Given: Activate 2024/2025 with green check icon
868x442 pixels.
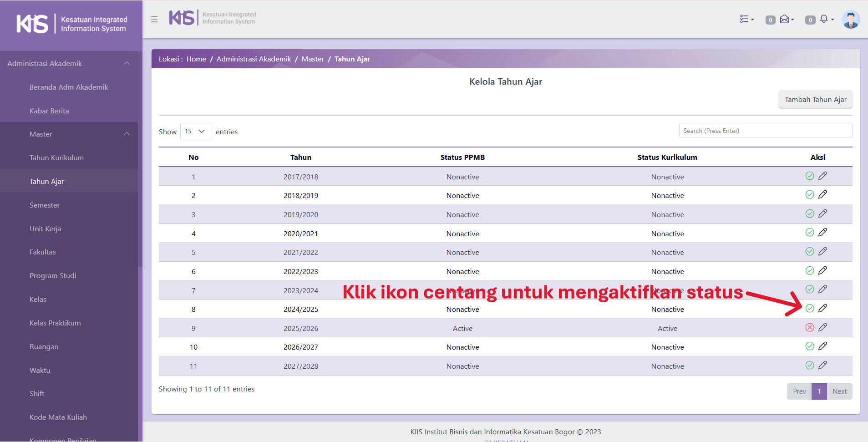Looking at the screenshot, I should (x=809, y=309).
